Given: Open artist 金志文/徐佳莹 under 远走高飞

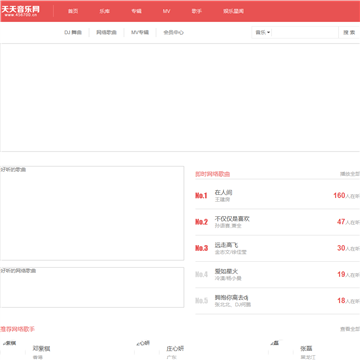Looking at the screenshot, I should click(231, 252).
